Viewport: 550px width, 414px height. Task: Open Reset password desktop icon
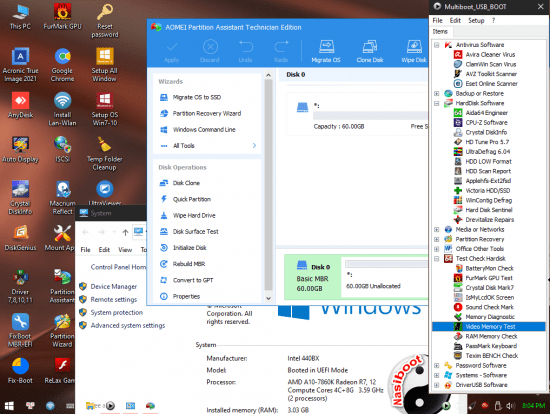point(105,21)
